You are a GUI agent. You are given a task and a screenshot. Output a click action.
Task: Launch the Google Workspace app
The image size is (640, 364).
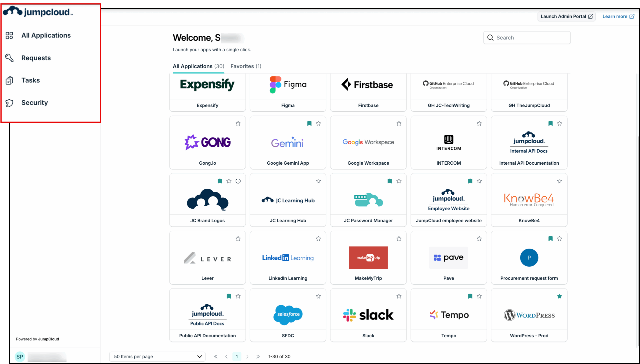coord(368,142)
